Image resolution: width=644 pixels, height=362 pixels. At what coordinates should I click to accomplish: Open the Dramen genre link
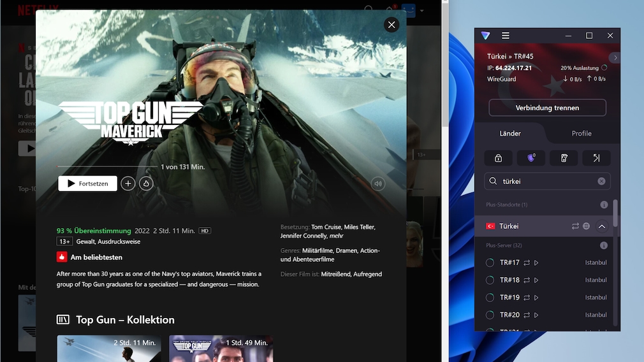coord(347,250)
